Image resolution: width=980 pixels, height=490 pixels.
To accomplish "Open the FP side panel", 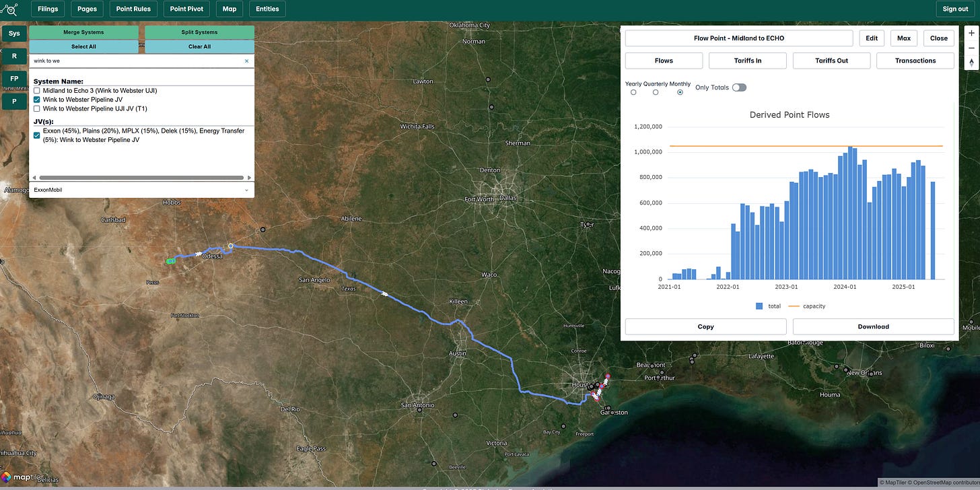I will point(14,79).
